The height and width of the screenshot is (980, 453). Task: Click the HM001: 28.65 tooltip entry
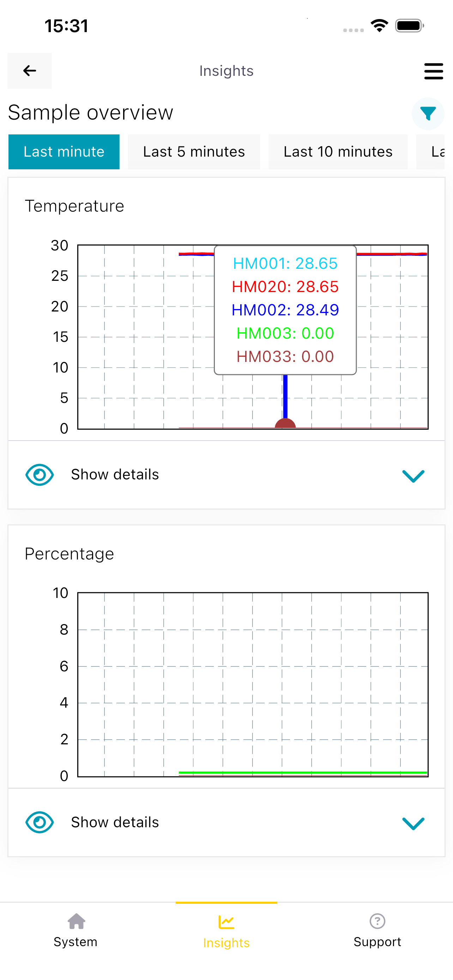(x=285, y=263)
